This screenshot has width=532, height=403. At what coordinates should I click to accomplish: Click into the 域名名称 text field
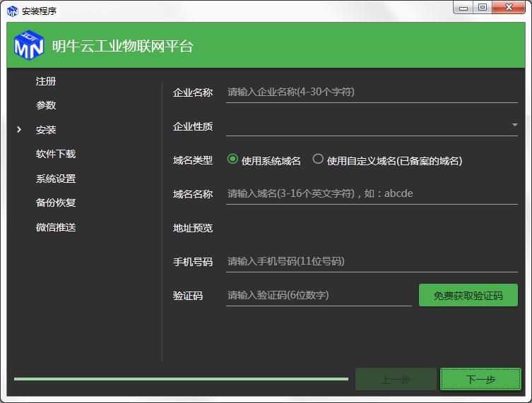point(372,194)
